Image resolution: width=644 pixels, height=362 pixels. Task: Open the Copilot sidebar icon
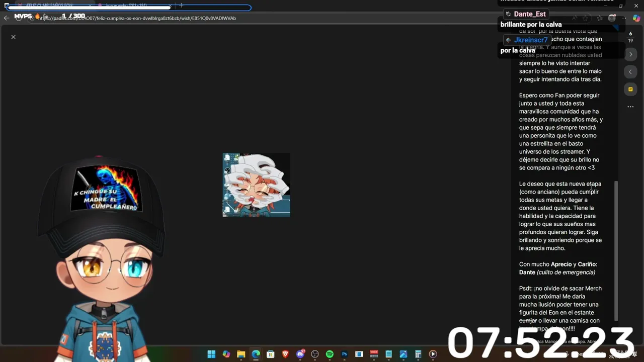[x=636, y=18]
